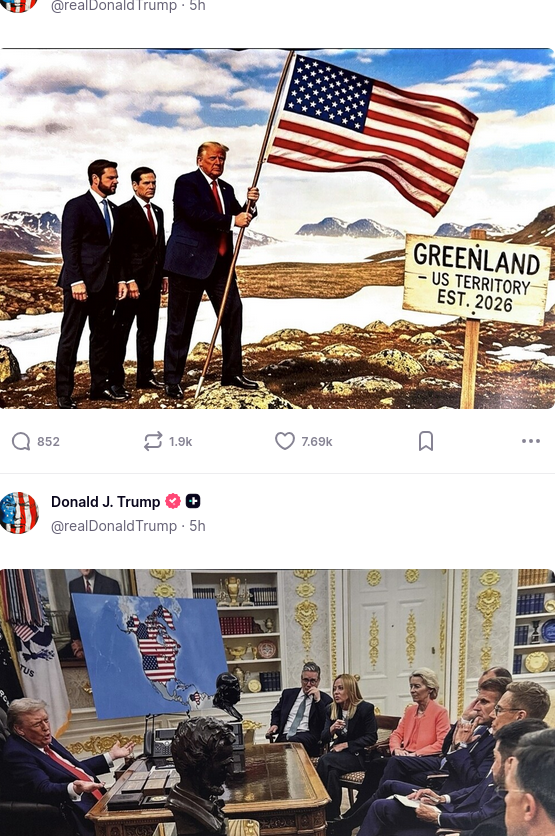This screenshot has height=836, width=555.
Task: Enlarge the Oval Office meeting image
Action: pyautogui.click(x=277, y=702)
